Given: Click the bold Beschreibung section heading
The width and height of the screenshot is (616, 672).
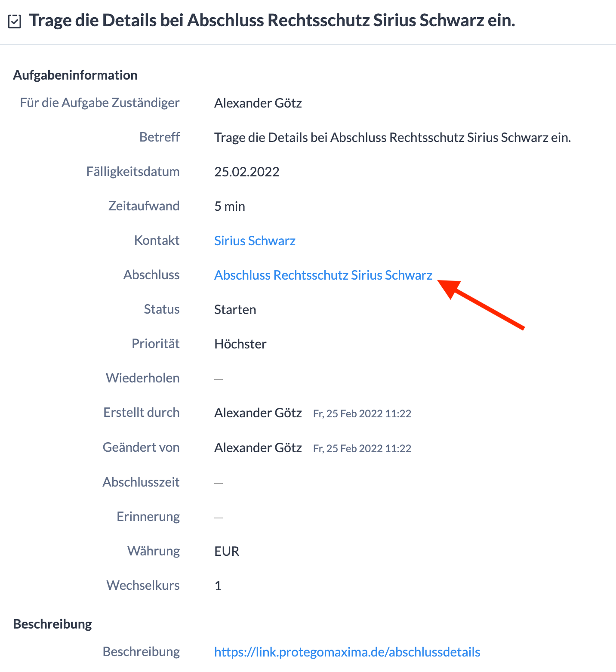Looking at the screenshot, I should 52,624.
